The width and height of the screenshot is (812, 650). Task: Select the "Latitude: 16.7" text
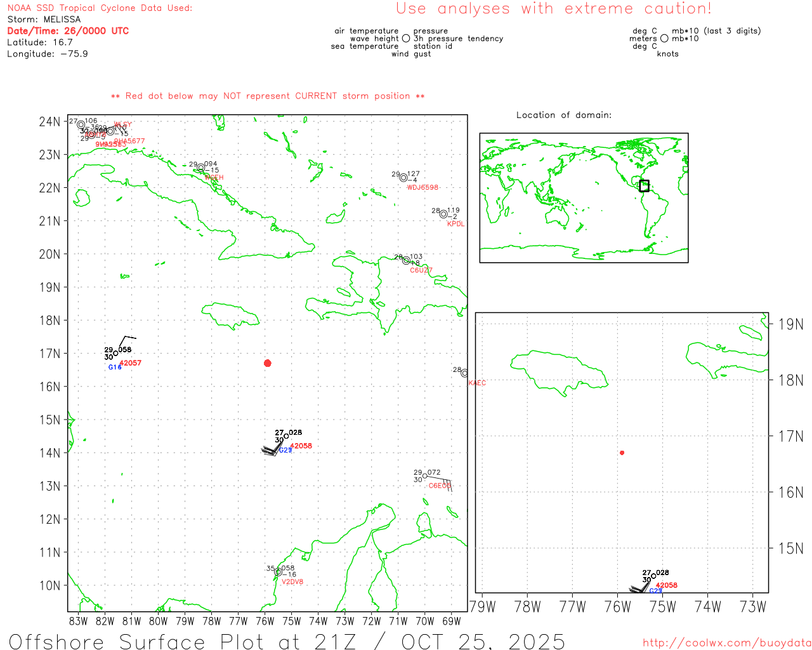pyautogui.click(x=40, y=43)
